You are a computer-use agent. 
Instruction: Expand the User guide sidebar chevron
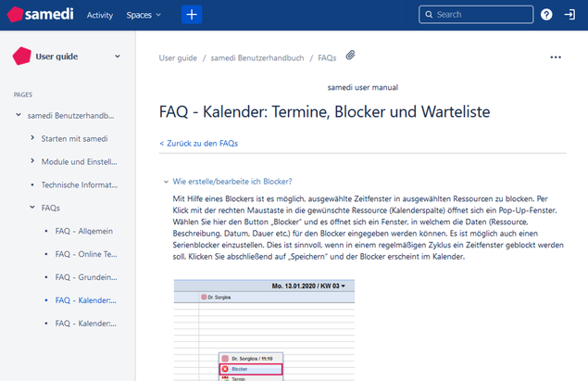[118, 57]
